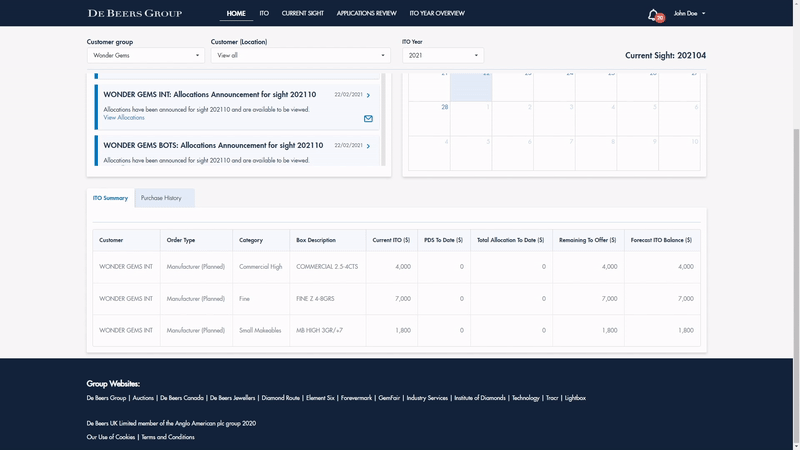Open the Auctions footer link
The image size is (800, 450).
143,398
